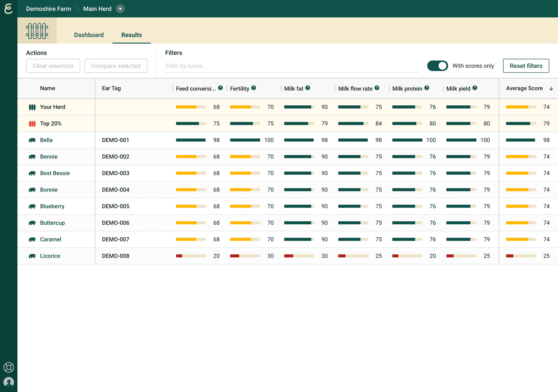
Task: Click the Reset filters button
Action: coord(526,66)
